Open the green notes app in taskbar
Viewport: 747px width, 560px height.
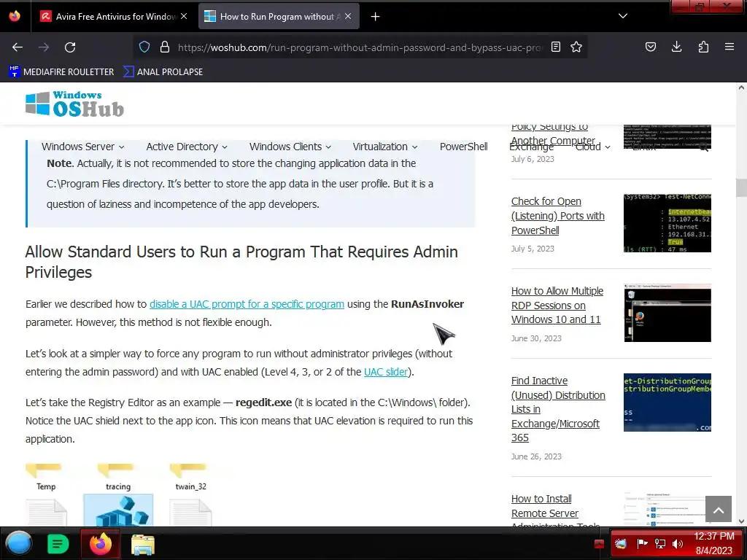tap(58, 544)
